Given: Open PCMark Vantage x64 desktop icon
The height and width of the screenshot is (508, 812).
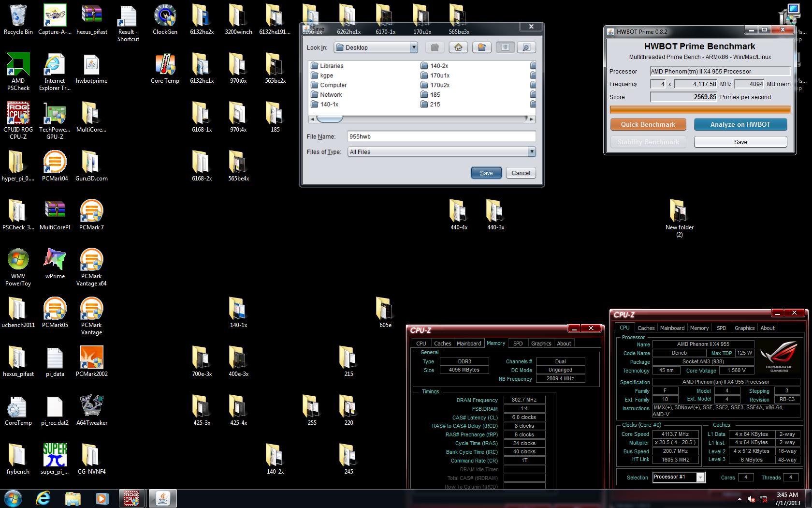Looking at the screenshot, I should point(91,268).
